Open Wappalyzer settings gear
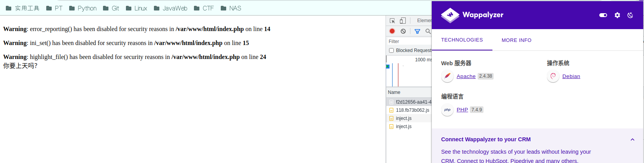This screenshot has height=163, width=644. coord(617,15)
